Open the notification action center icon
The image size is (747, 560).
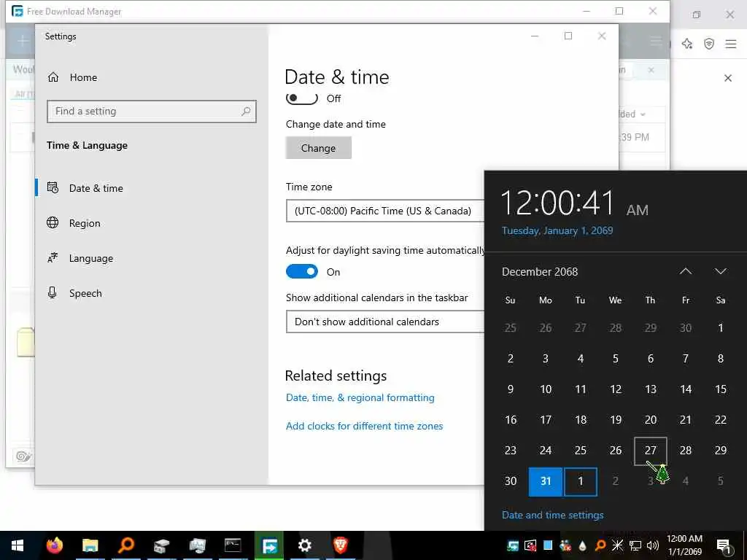point(724,547)
